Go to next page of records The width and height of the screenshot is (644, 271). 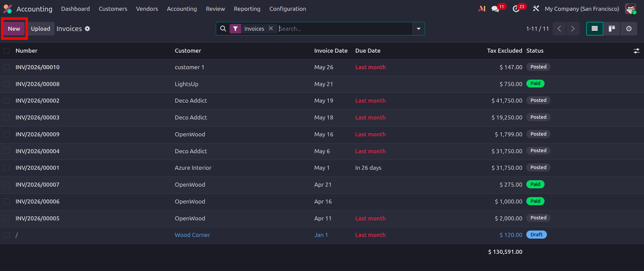point(573,29)
